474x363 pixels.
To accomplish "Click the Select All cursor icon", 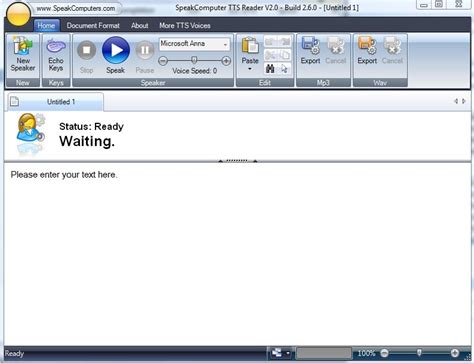I will [284, 69].
